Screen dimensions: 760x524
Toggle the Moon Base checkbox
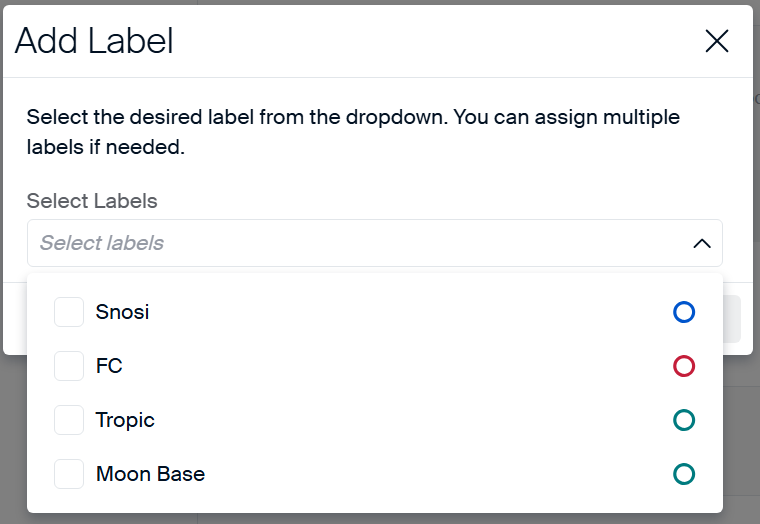(69, 474)
